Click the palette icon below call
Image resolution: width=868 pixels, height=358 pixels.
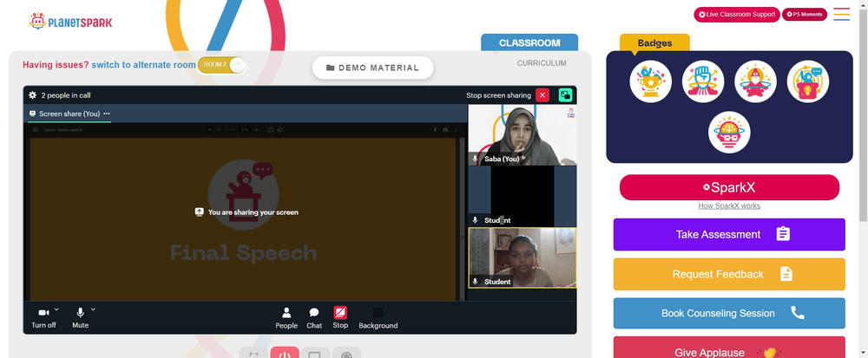[346, 354]
